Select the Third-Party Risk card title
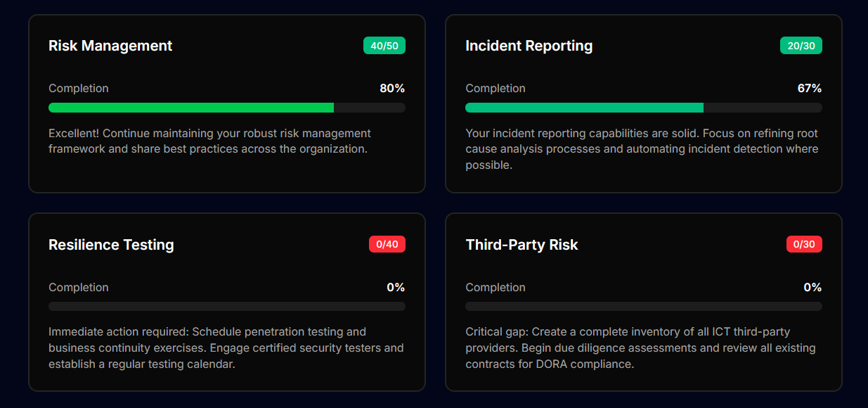 pyautogui.click(x=522, y=245)
